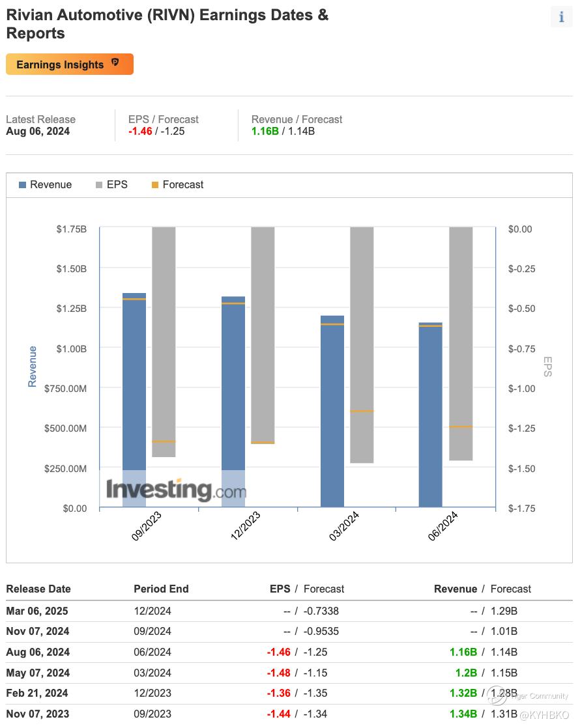Click the summary EPS value -1.46

click(140, 132)
